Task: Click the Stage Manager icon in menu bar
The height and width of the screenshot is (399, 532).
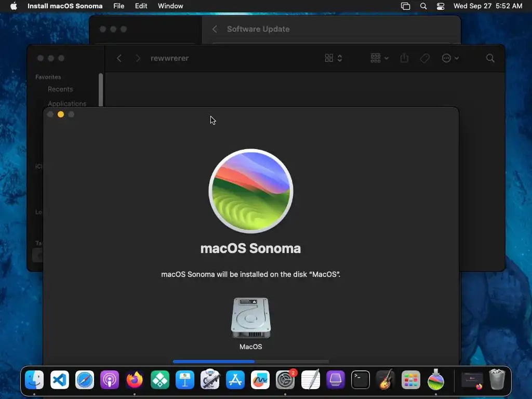Action: (x=405, y=6)
